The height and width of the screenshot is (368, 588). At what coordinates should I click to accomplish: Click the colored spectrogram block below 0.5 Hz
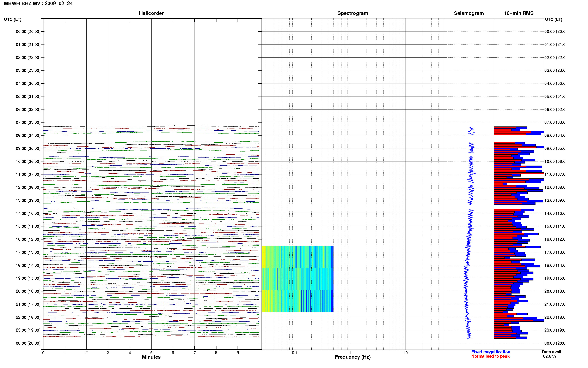coord(298,279)
